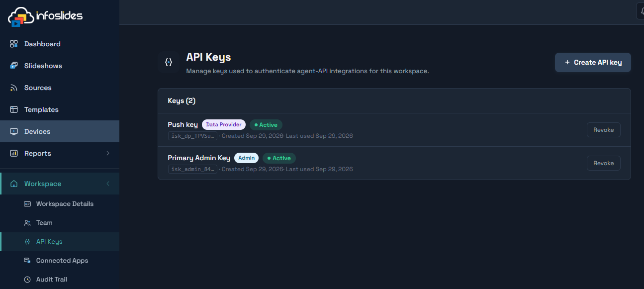The width and height of the screenshot is (644, 289).
Task: Select the Sources feed icon
Action: 14,88
